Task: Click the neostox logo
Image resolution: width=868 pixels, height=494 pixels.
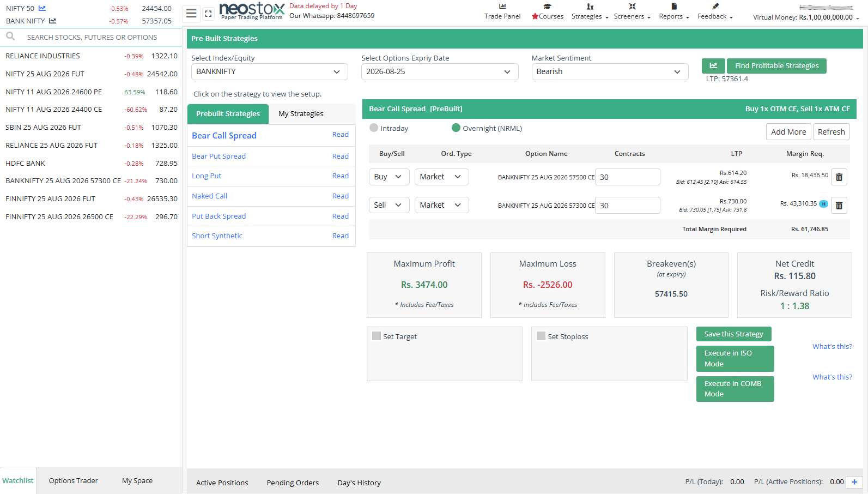Action: tap(252, 10)
